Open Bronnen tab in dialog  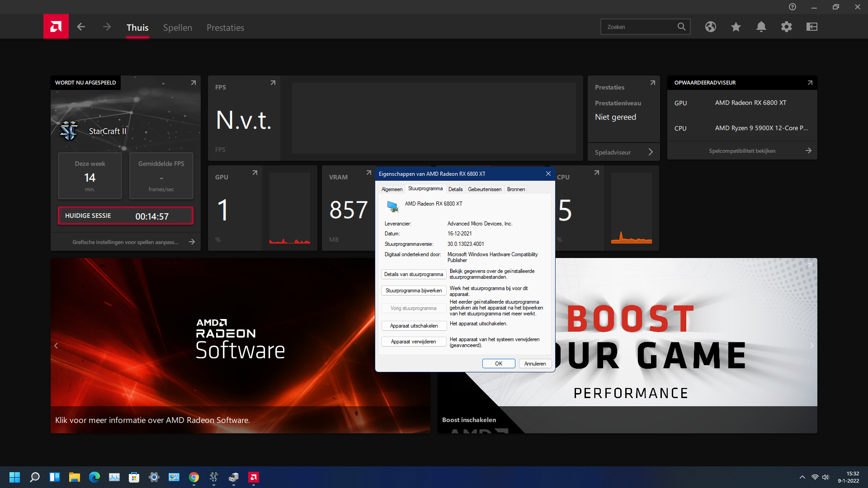coord(516,189)
